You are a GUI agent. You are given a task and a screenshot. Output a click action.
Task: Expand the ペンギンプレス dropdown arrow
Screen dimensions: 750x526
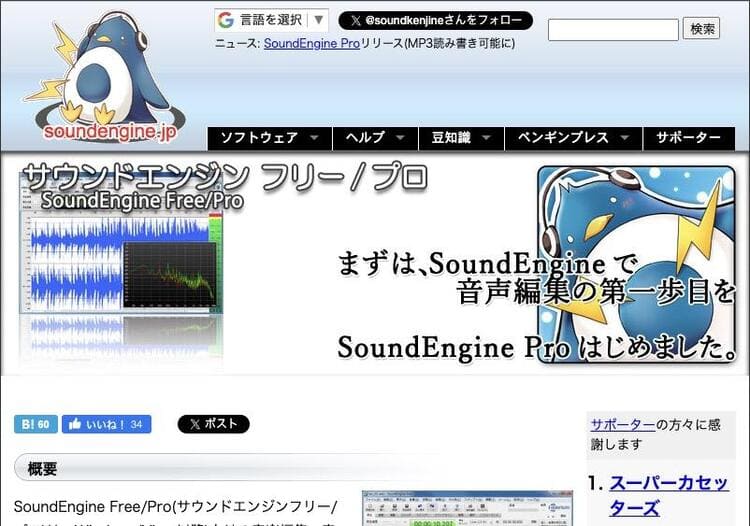(x=624, y=138)
